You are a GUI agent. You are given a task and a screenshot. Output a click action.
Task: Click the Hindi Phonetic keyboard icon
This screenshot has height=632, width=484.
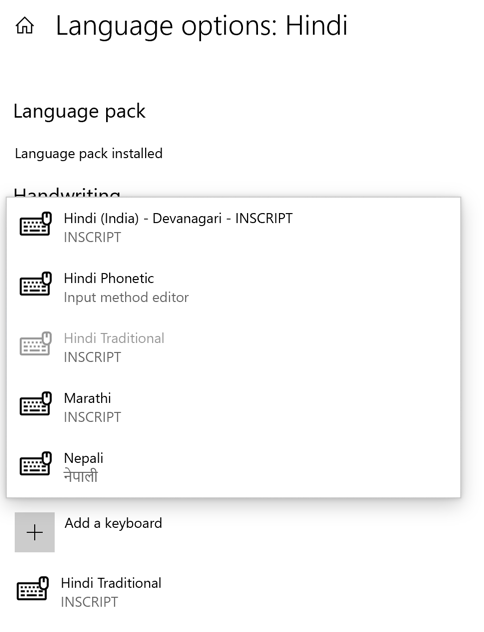[36, 284]
